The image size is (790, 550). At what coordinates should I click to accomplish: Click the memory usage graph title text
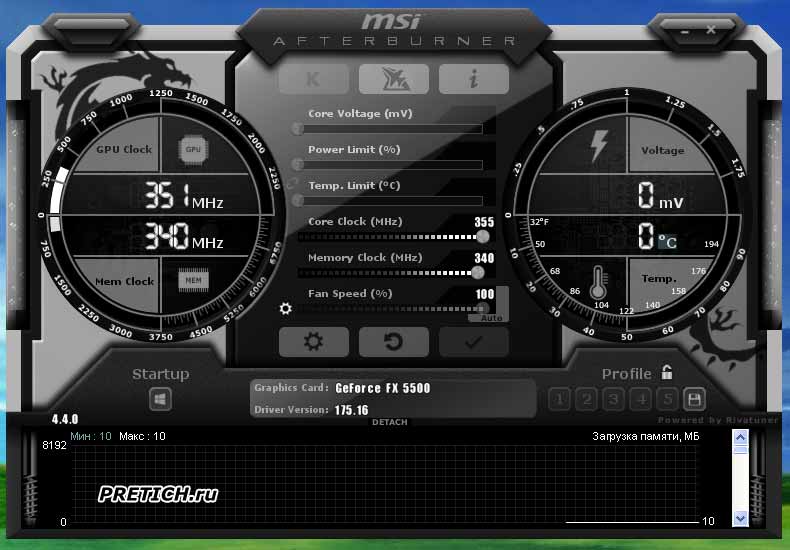point(646,436)
